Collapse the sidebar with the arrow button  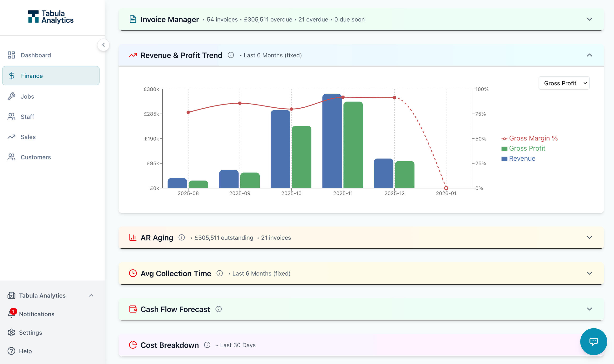pyautogui.click(x=103, y=45)
